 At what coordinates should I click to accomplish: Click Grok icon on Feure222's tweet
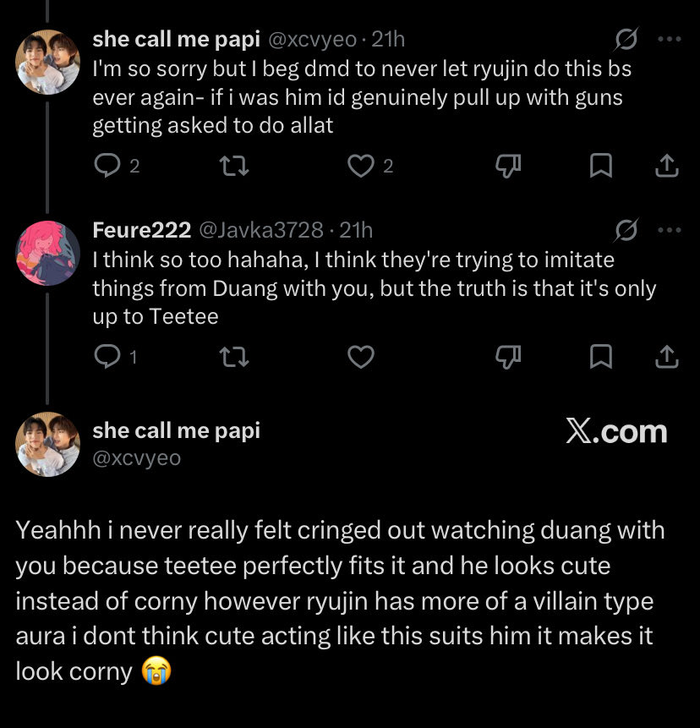(626, 230)
